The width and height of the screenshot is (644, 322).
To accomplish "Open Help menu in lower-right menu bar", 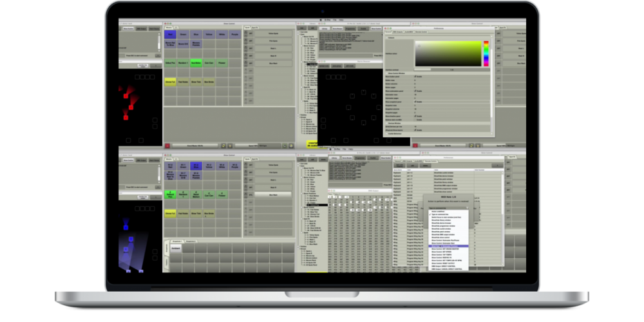I will point(350,149).
